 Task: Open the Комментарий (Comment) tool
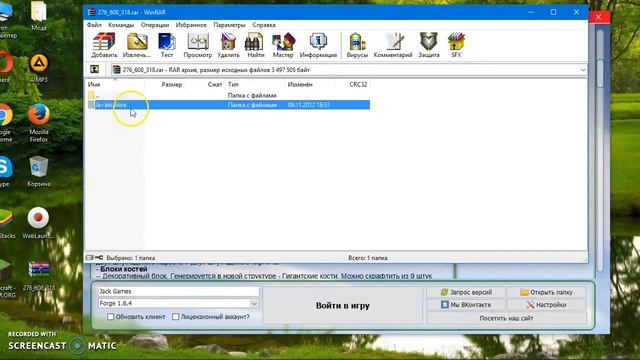tap(393, 45)
